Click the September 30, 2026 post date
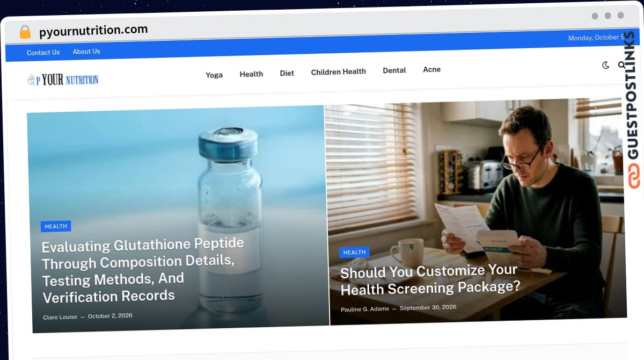644x360 pixels. 428,308
